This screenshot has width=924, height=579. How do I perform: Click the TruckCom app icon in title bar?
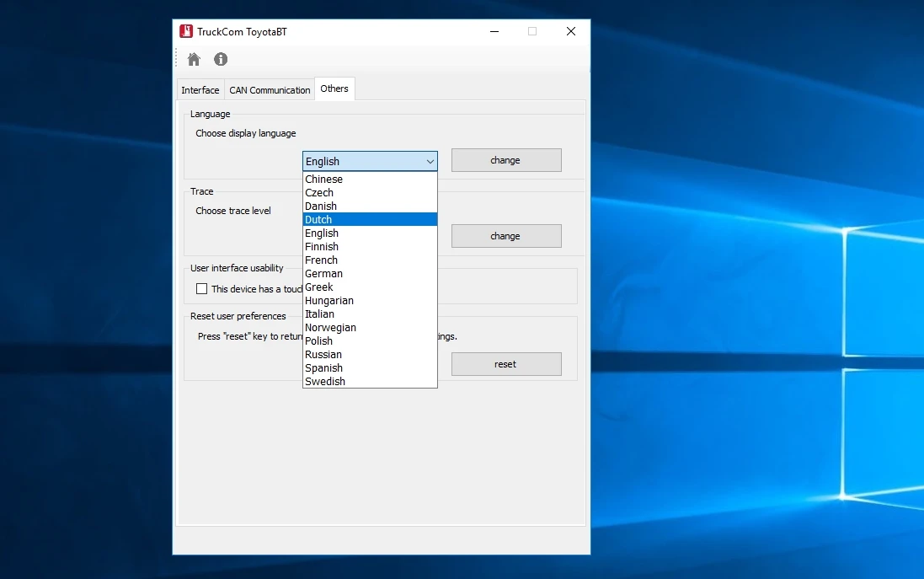(186, 31)
